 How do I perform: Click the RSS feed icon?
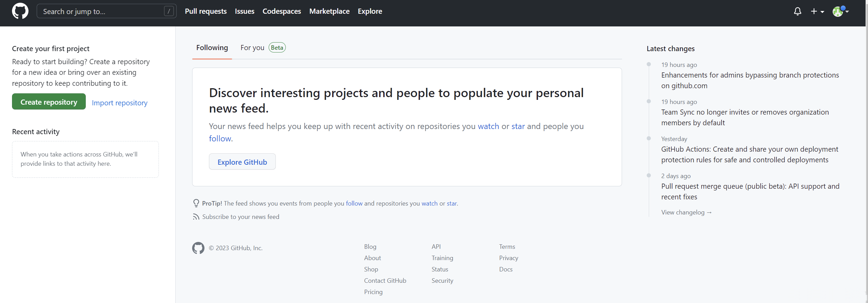tap(196, 217)
